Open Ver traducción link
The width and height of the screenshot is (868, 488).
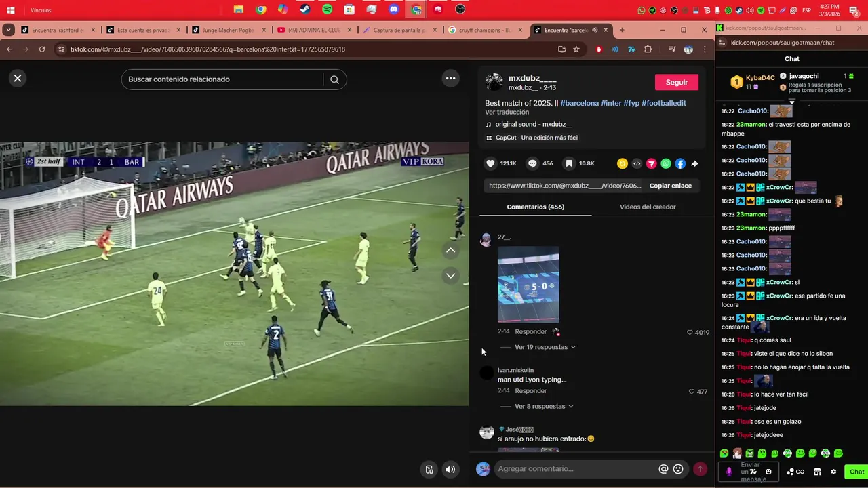coord(507,113)
